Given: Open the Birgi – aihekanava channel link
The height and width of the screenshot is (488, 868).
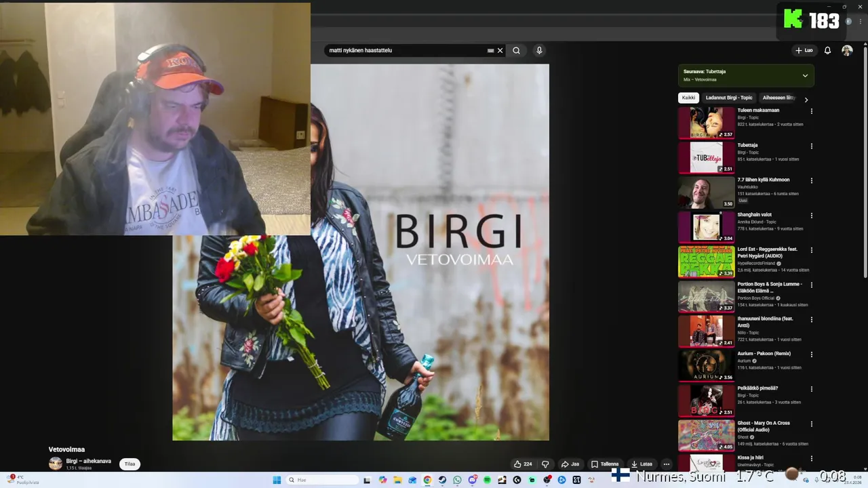Looking at the screenshot, I should (88, 461).
